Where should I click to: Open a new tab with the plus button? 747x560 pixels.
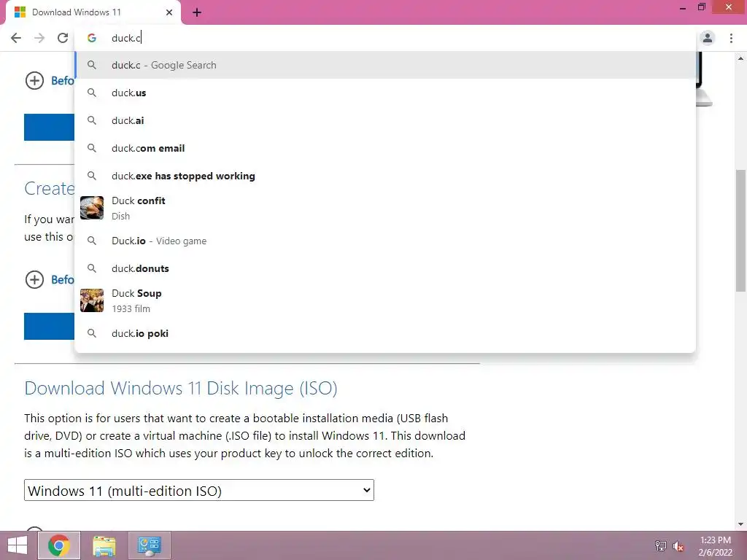click(197, 13)
